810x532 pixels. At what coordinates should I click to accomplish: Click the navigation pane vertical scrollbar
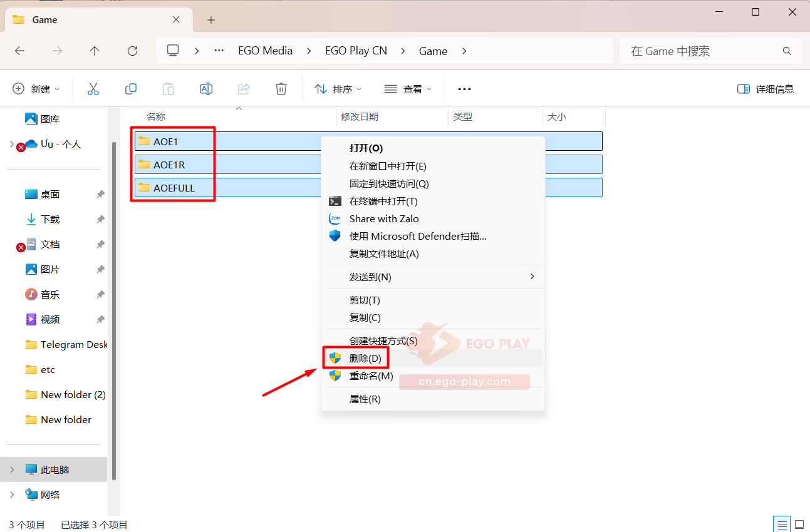click(114, 311)
